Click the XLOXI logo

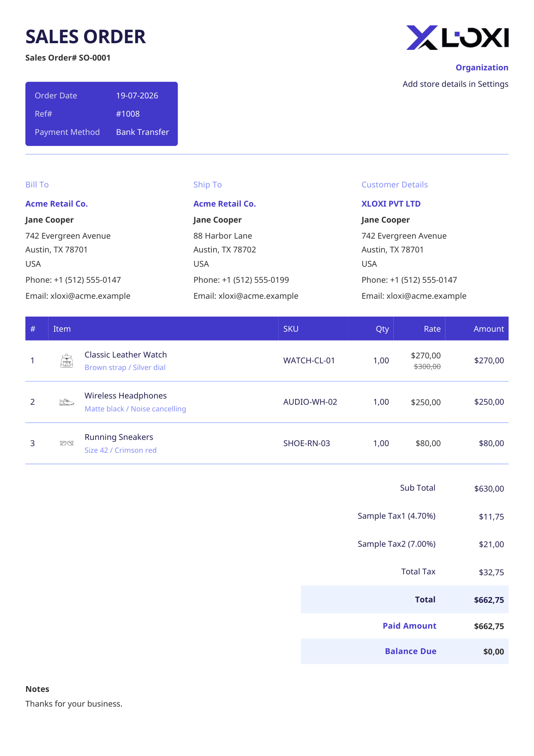tap(457, 37)
